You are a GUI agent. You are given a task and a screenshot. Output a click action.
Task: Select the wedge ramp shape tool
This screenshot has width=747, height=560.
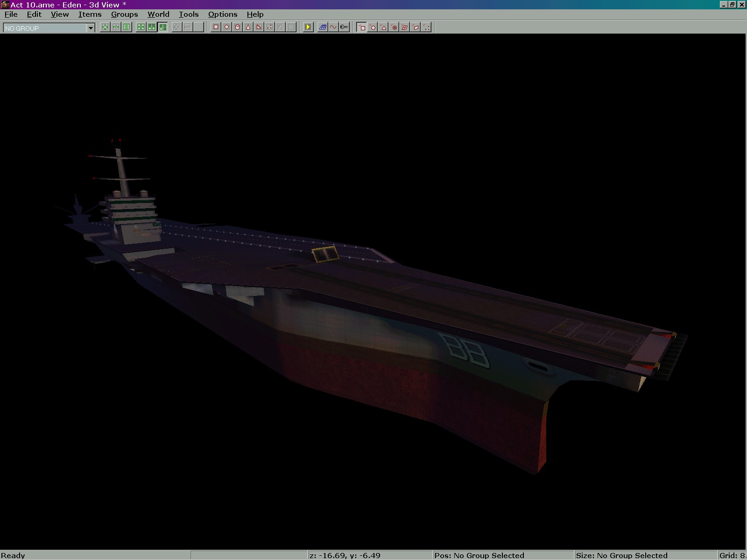(x=259, y=27)
